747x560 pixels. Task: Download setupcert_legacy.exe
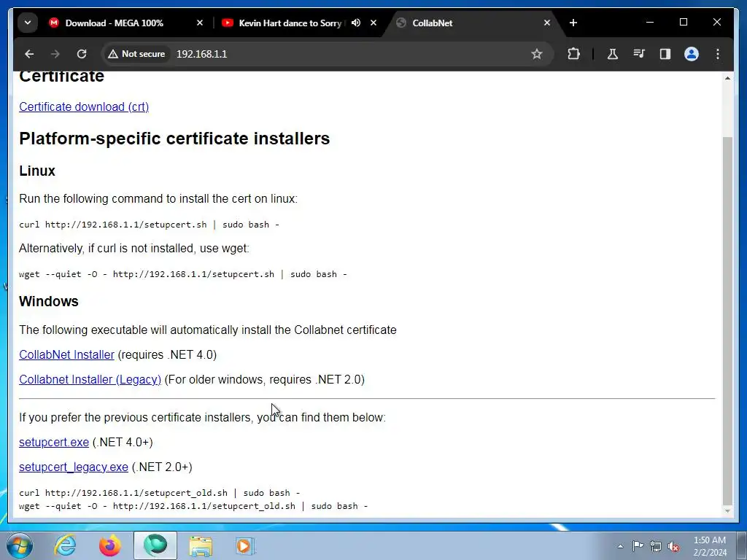click(x=74, y=467)
